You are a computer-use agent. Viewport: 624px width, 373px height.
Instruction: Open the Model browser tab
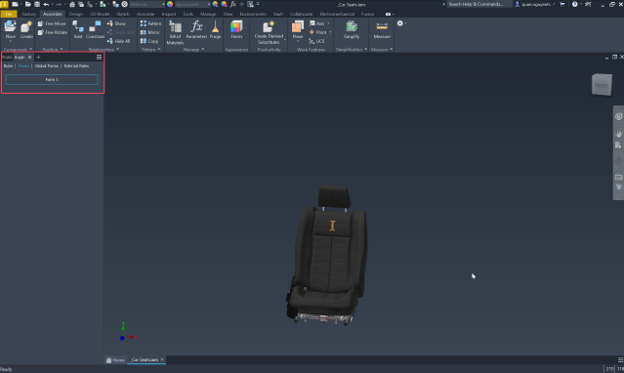pyautogui.click(x=7, y=57)
